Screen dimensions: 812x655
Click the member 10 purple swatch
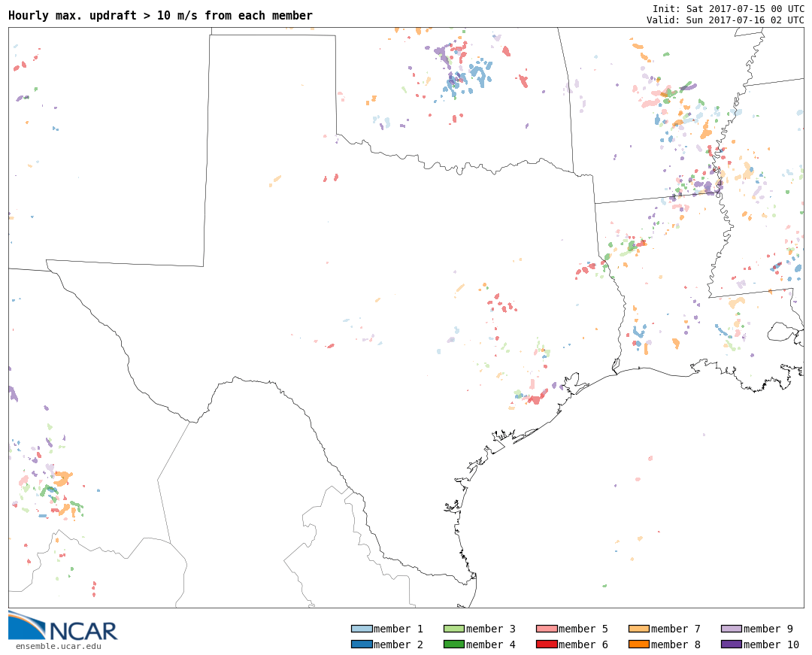[x=732, y=644]
